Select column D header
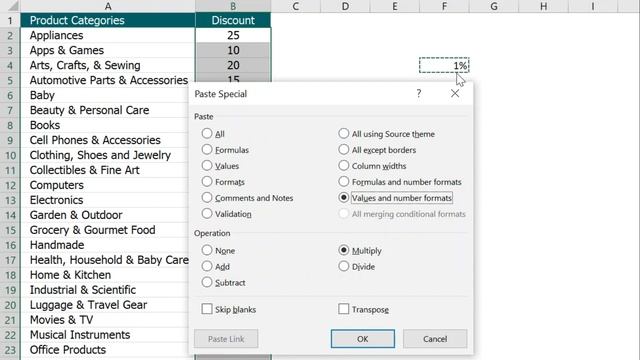640x360 pixels. click(x=345, y=6)
